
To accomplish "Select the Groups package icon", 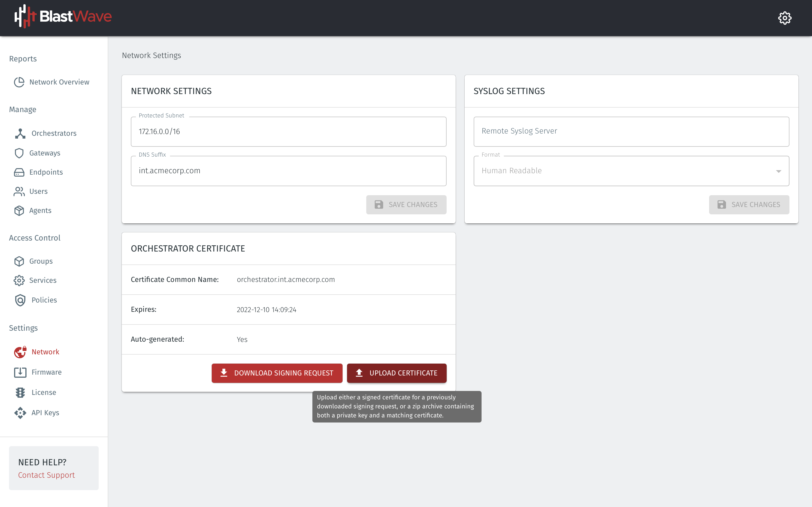I will coord(20,261).
